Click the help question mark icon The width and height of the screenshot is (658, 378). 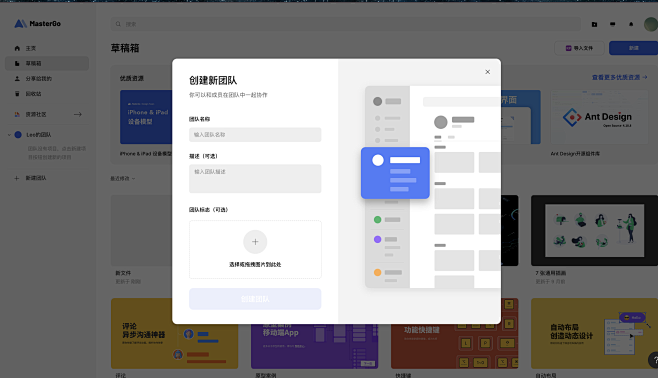(x=654, y=360)
